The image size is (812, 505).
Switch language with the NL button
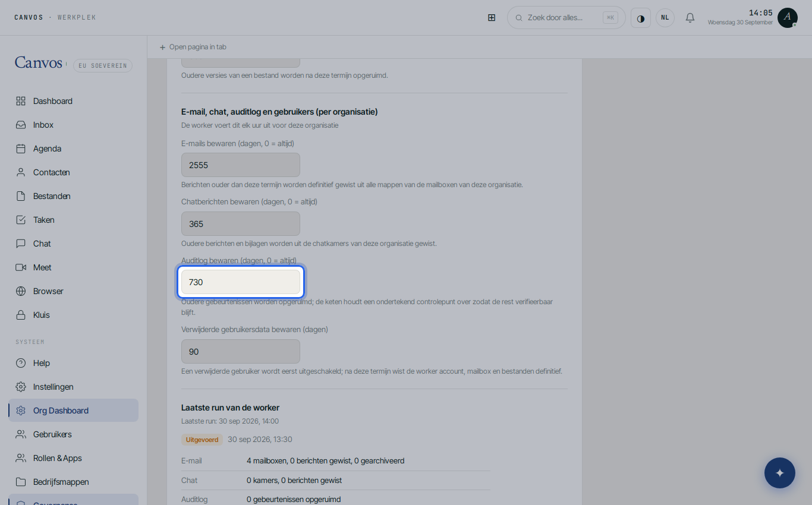(x=665, y=18)
